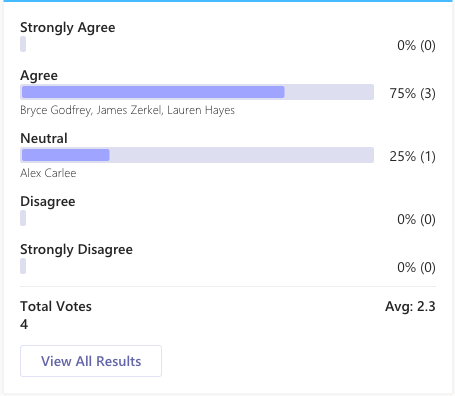Click the Disagree empty bar

pyautogui.click(x=23, y=218)
